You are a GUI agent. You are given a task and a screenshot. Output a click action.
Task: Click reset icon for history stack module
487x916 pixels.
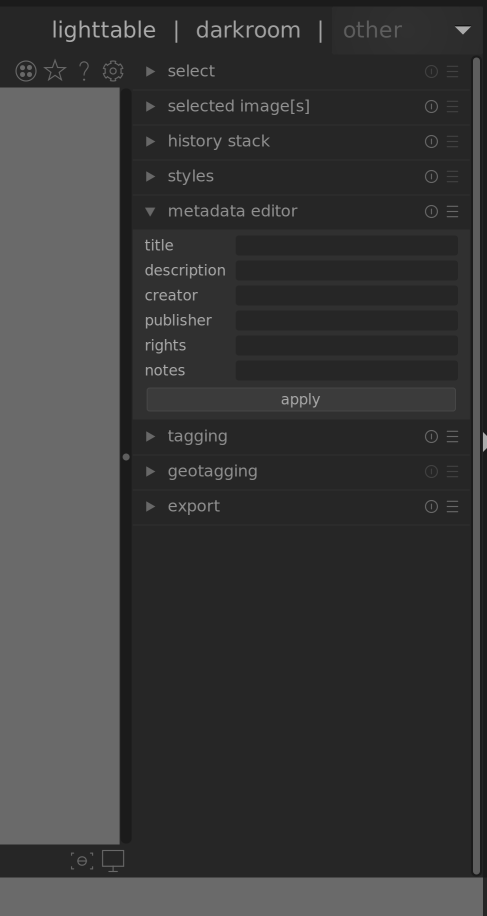[x=431, y=141]
